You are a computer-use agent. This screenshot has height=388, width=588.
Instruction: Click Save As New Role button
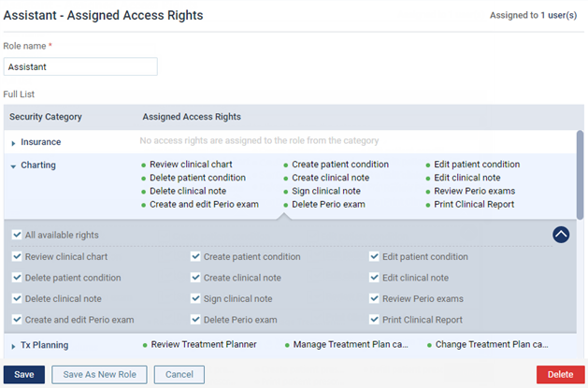point(99,375)
